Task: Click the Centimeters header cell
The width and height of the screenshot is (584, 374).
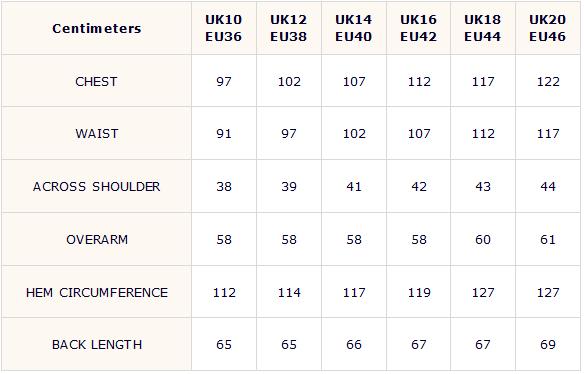Action: click(x=96, y=28)
